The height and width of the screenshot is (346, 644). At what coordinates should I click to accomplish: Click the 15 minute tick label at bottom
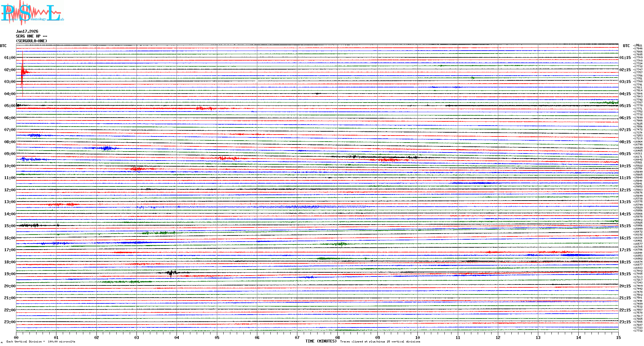618,338
